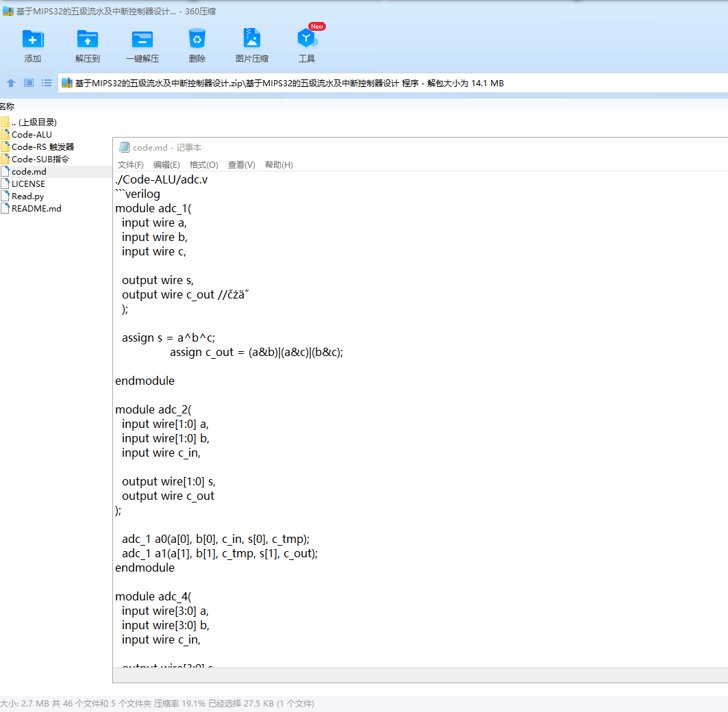Click the 添加 (Add) toolbar icon
728x712 pixels.
tap(32, 40)
